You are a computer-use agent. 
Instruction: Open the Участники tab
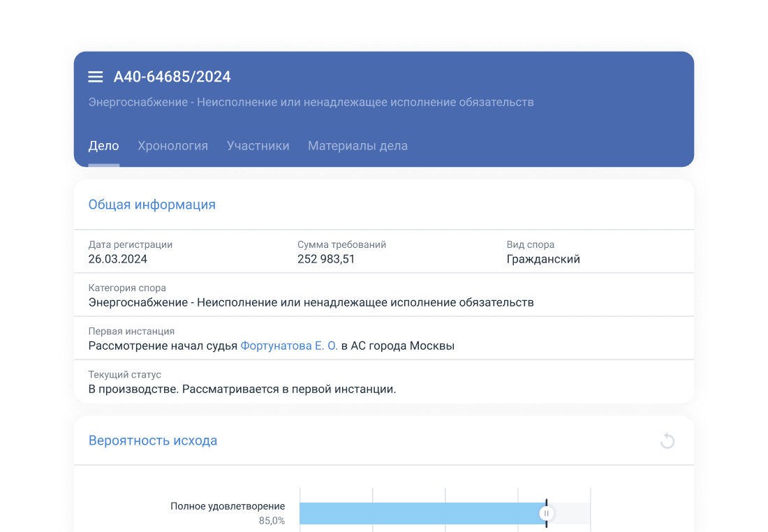click(258, 146)
